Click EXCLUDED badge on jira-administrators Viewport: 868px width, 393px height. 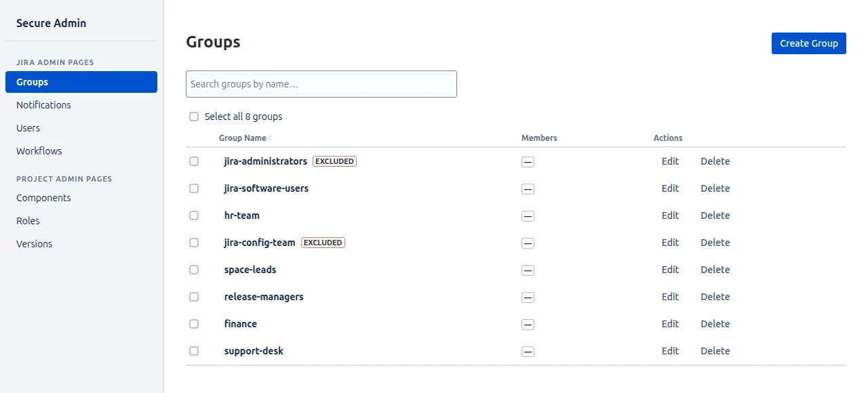click(x=334, y=161)
